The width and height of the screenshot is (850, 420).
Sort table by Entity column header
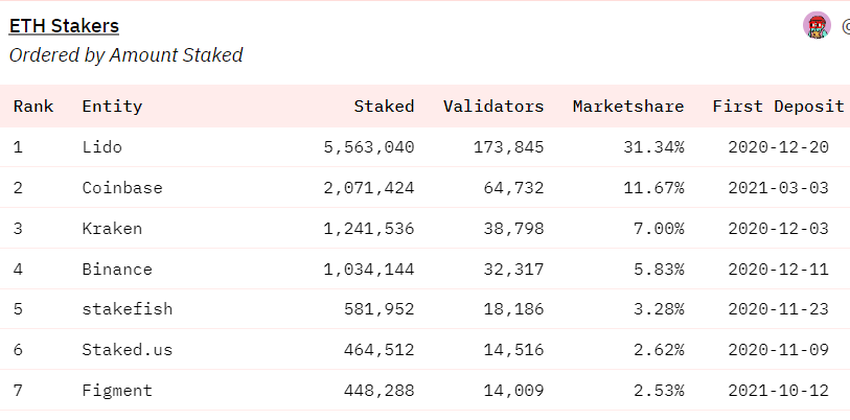click(112, 106)
